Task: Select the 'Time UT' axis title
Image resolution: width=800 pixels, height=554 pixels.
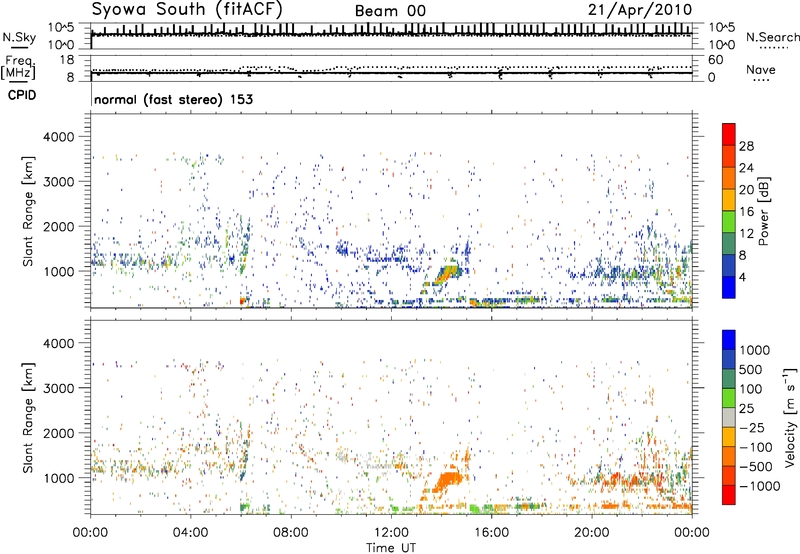Action: point(391,547)
